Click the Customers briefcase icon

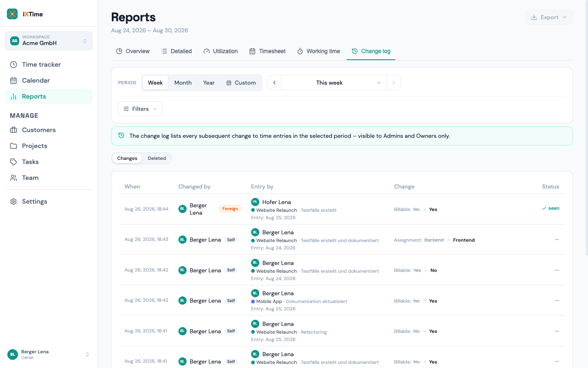coord(13,130)
